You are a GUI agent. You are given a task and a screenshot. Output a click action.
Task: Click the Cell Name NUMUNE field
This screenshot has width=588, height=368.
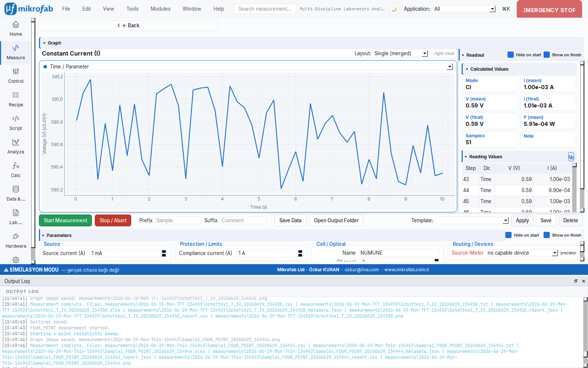(399, 253)
